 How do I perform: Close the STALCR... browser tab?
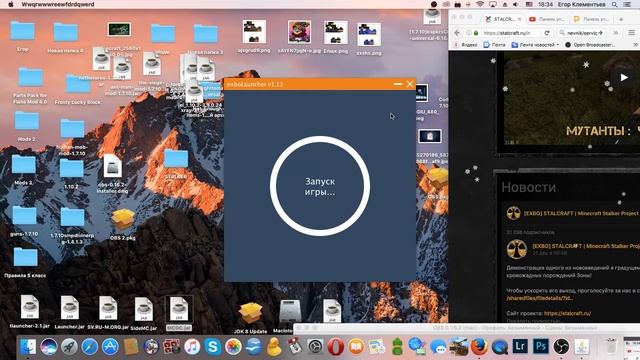pyautogui.click(x=520, y=19)
